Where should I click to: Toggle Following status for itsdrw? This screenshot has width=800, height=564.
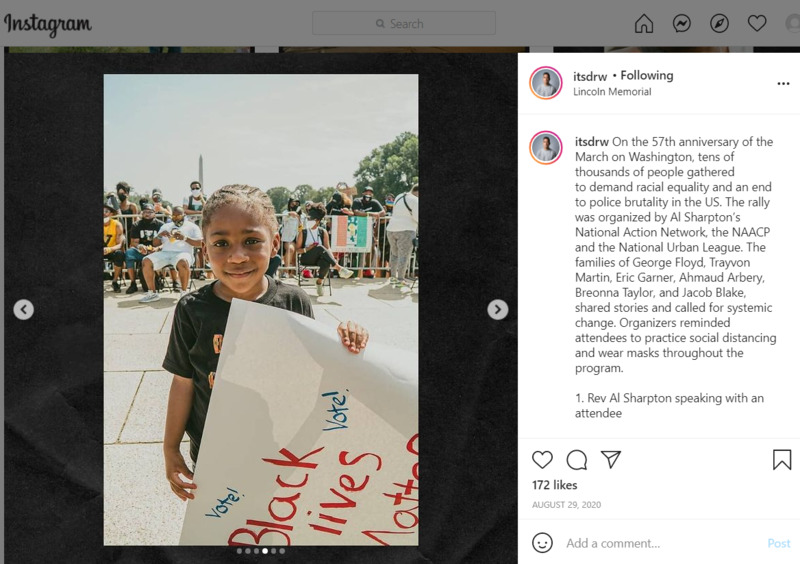tap(647, 76)
